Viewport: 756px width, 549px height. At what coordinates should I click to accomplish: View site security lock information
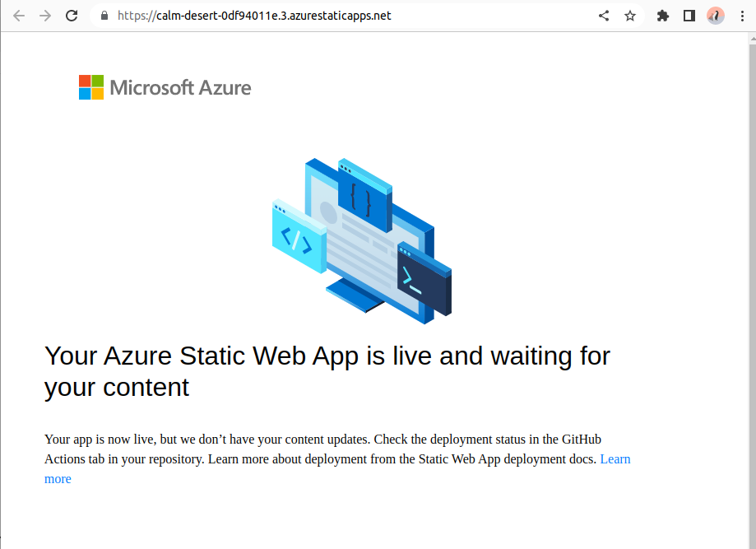pos(104,16)
